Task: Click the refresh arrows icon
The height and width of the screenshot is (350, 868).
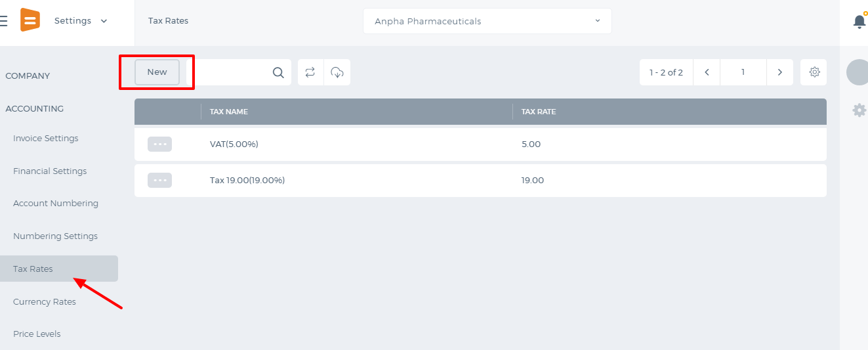Action: coord(310,72)
